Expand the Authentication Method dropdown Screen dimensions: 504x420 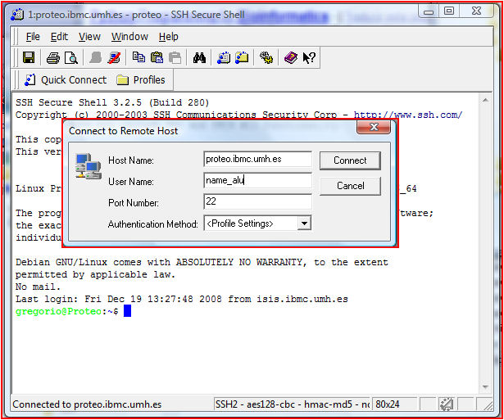click(x=304, y=224)
